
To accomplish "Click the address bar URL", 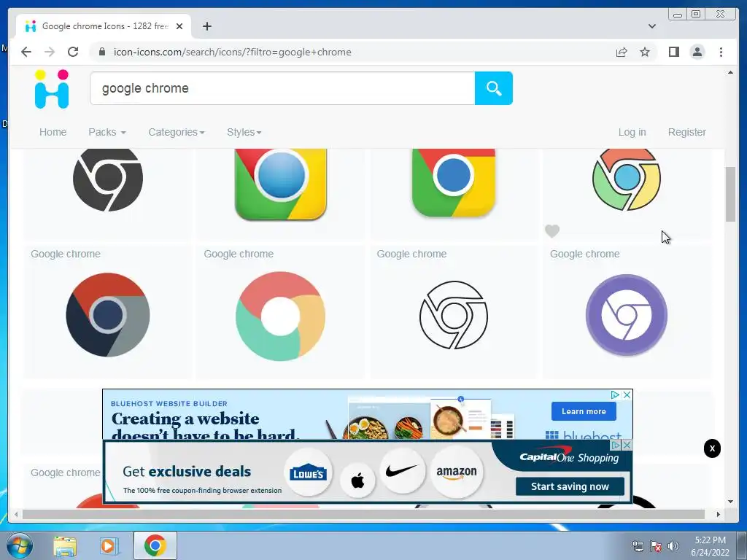I will [232, 52].
